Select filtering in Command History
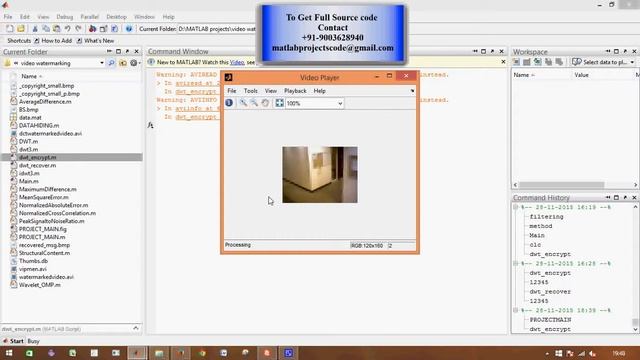Image resolution: width=640 pixels, height=360 pixels. click(546, 217)
